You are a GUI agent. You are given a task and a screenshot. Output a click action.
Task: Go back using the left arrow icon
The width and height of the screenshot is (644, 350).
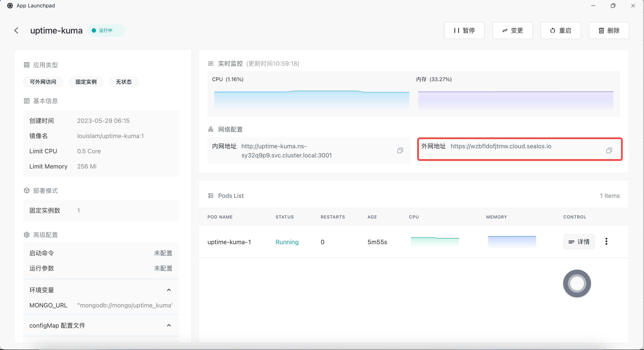pos(16,30)
